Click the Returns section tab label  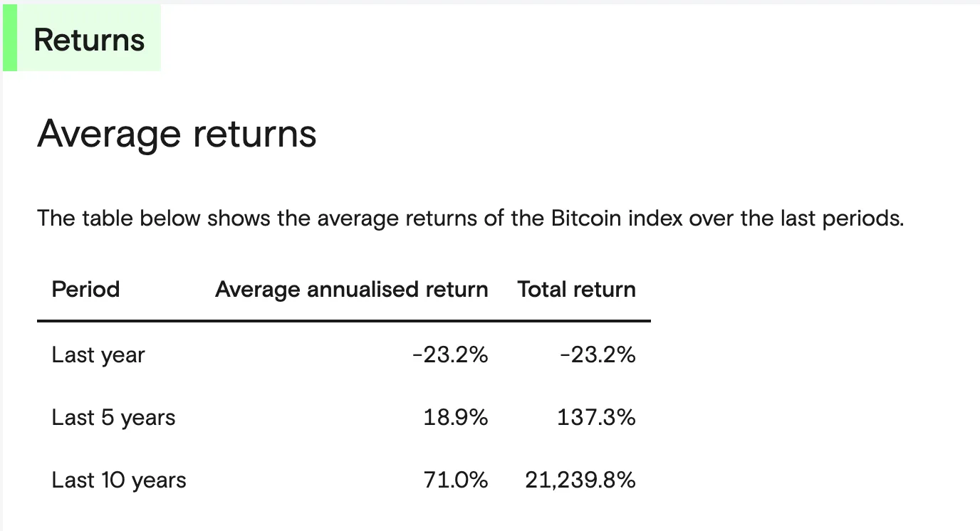pyautogui.click(x=89, y=40)
